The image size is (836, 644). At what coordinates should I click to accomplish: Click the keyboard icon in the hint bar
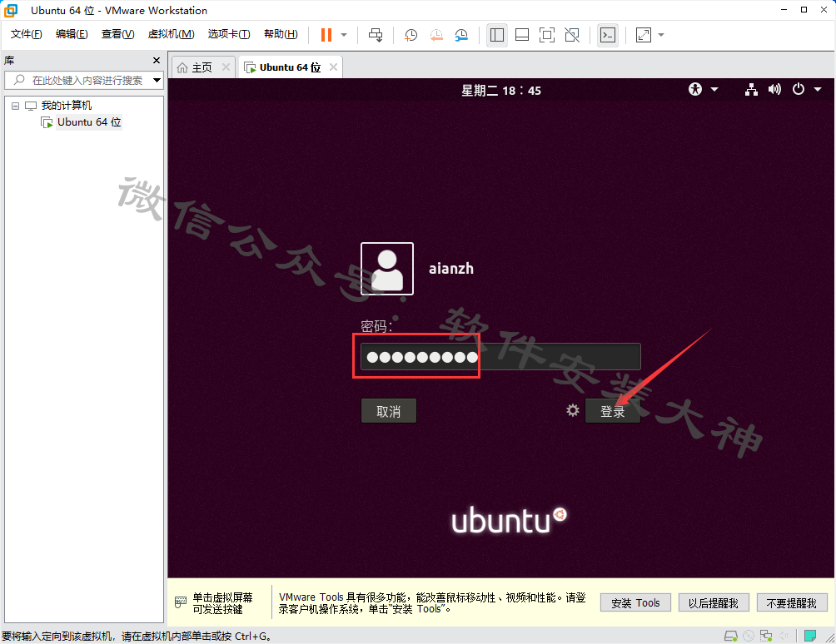(x=181, y=602)
